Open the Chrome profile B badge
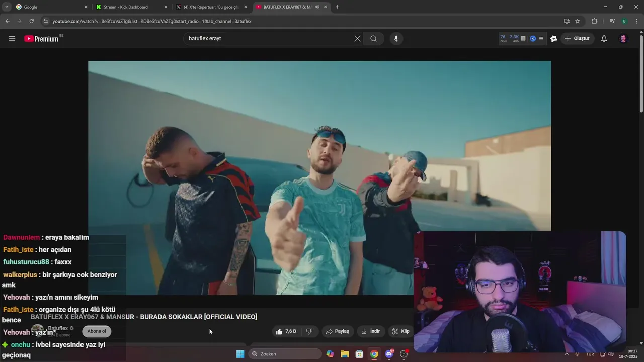Image resolution: width=644 pixels, height=362 pixels. tap(624, 21)
